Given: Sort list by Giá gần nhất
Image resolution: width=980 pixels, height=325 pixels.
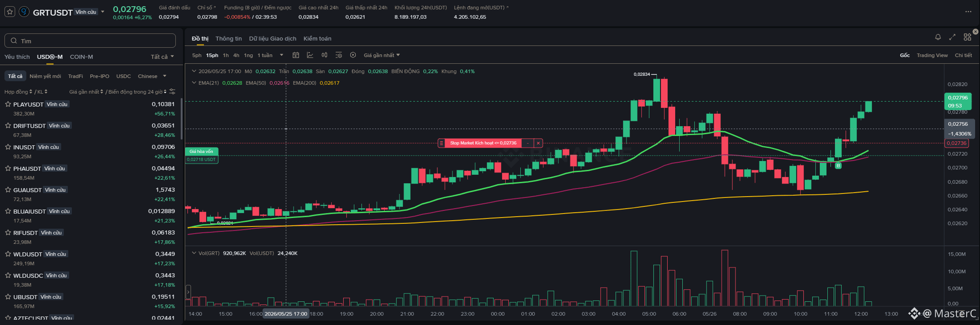Looking at the screenshot, I should click(x=86, y=92).
